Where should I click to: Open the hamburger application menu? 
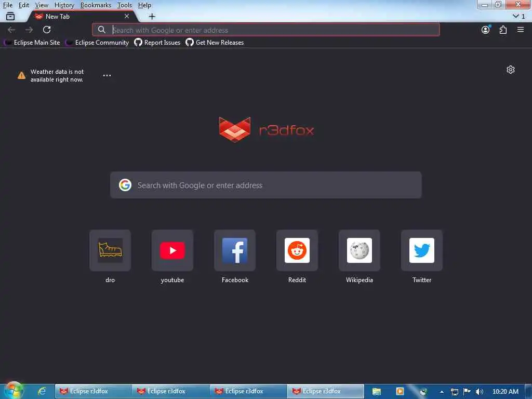(x=521, y=30)
